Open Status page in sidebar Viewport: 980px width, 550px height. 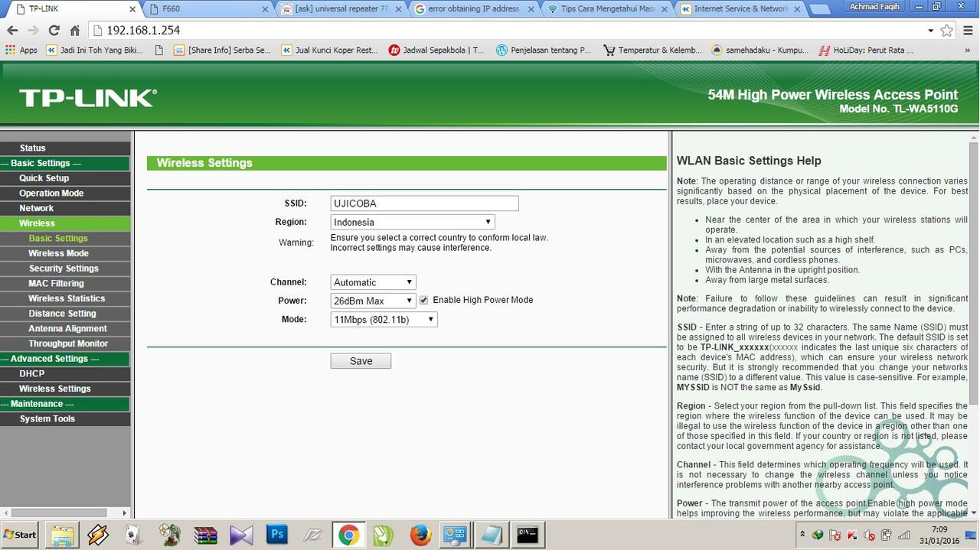(65, 148)
